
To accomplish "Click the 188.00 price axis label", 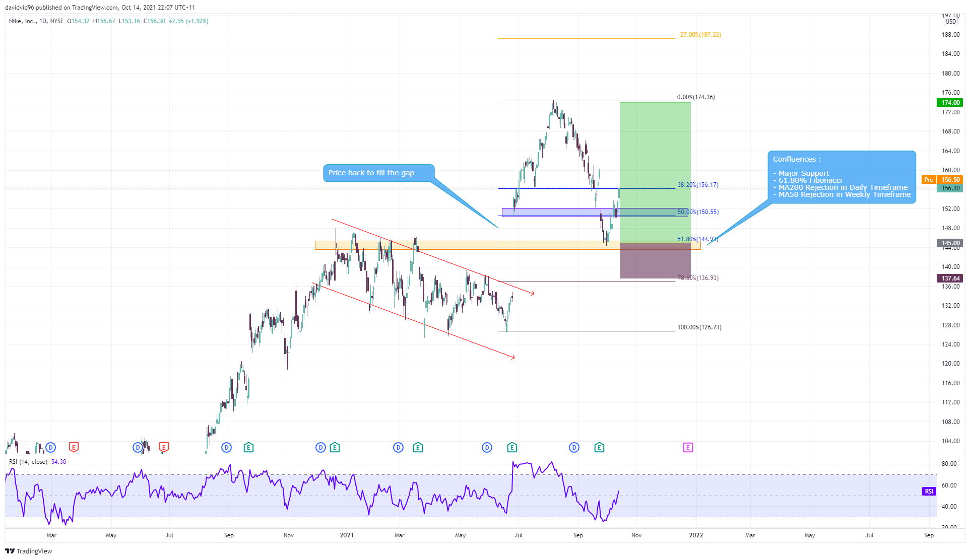I will [x=950, y=35].
